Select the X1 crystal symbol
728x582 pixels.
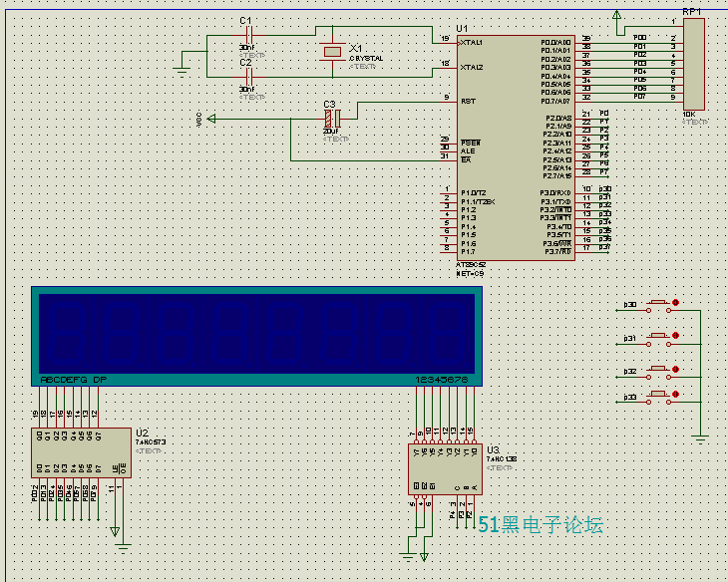coord(332,52)
